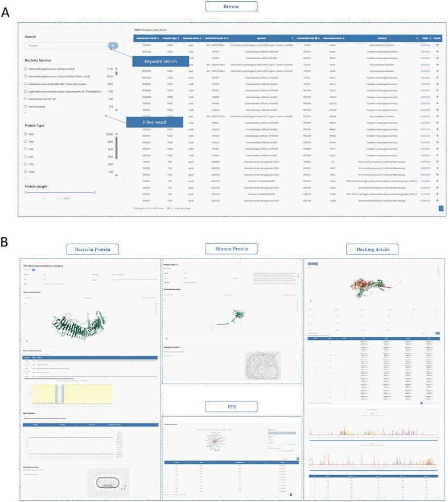The width and height of the screenshot is (448, 502).
Task: Open detail arrow for pair 1000002
Action: (x=437, y=52)
